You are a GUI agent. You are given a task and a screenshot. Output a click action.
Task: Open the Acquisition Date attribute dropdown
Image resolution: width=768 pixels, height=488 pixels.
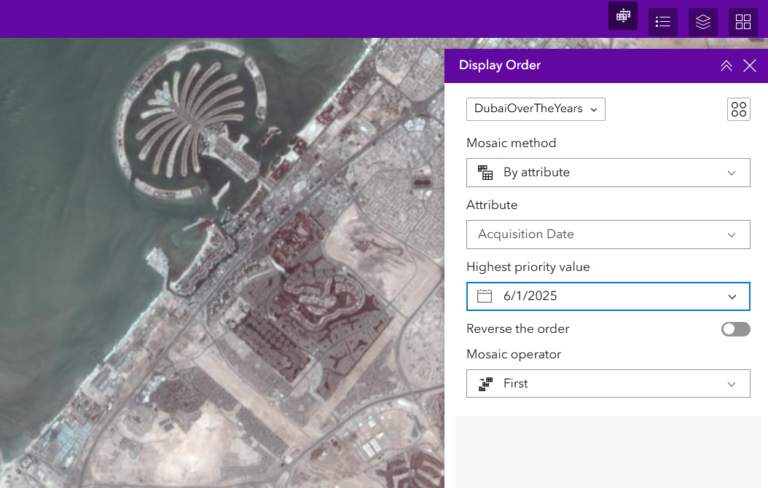click(608, 234)
